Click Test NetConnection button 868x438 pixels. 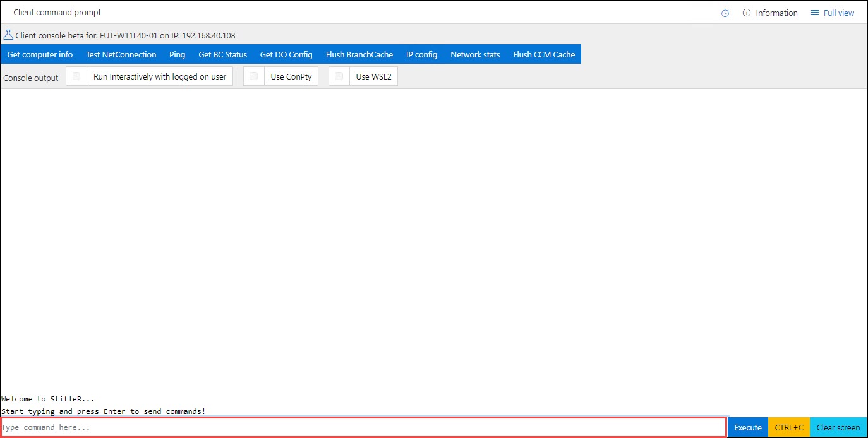[x=121, y=54]
